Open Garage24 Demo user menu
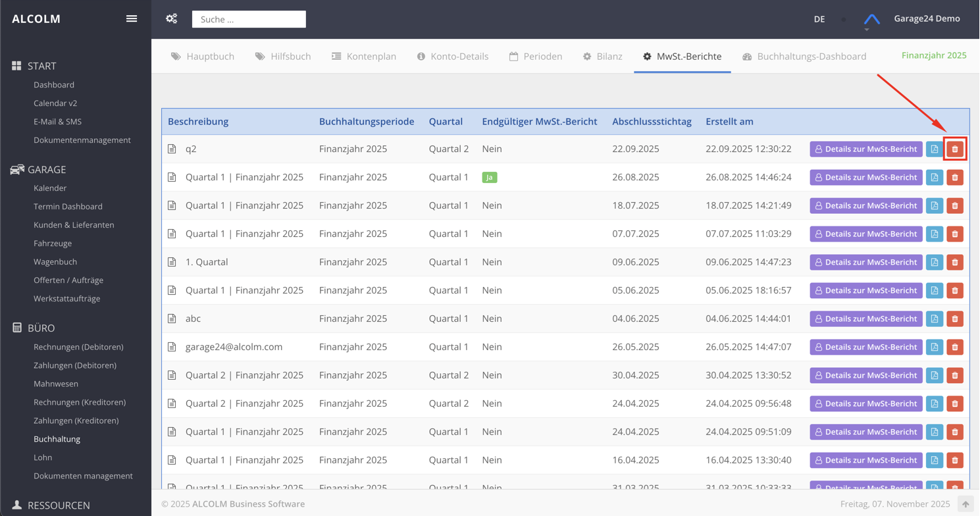This screenshot has width=980, height=516. tap(926, 19)
